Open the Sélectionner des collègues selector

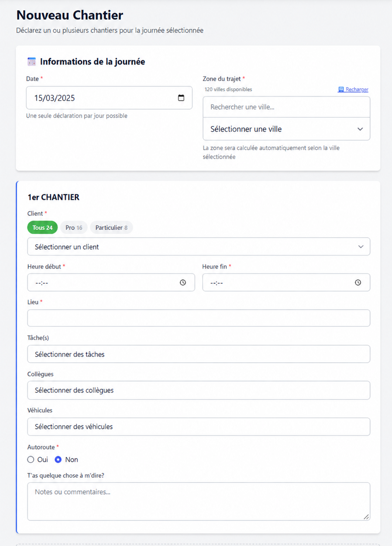[199, 390]
